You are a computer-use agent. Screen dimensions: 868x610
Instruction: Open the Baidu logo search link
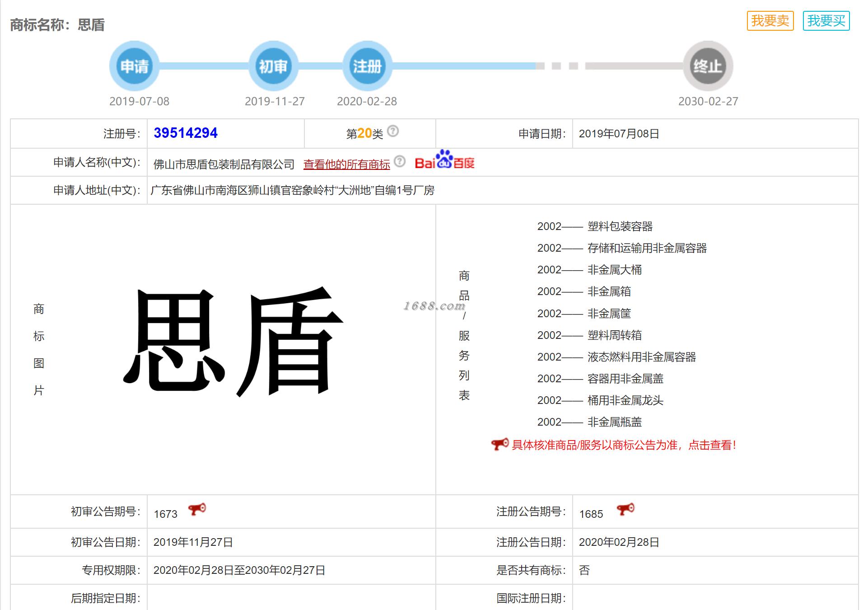coord(445,160)
